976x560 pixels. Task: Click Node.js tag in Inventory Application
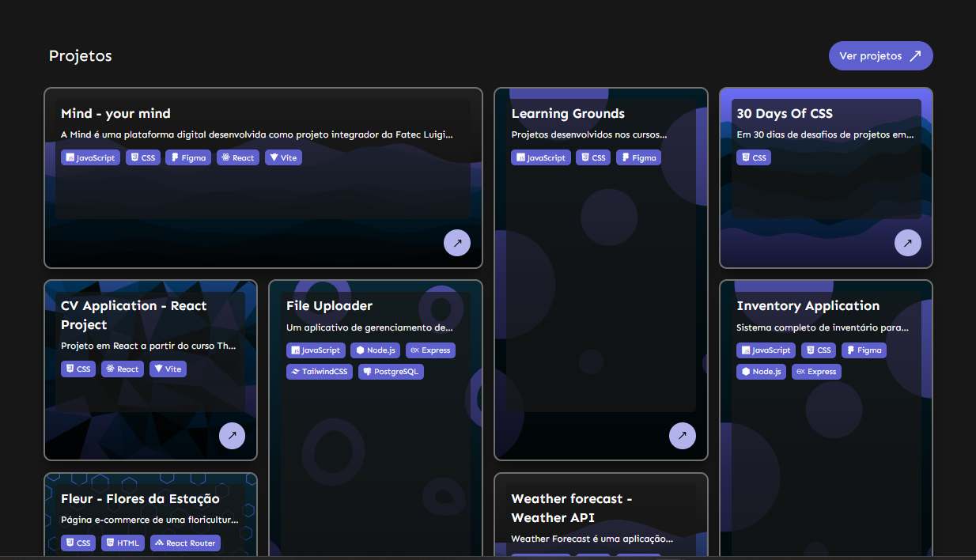point(761,371)
